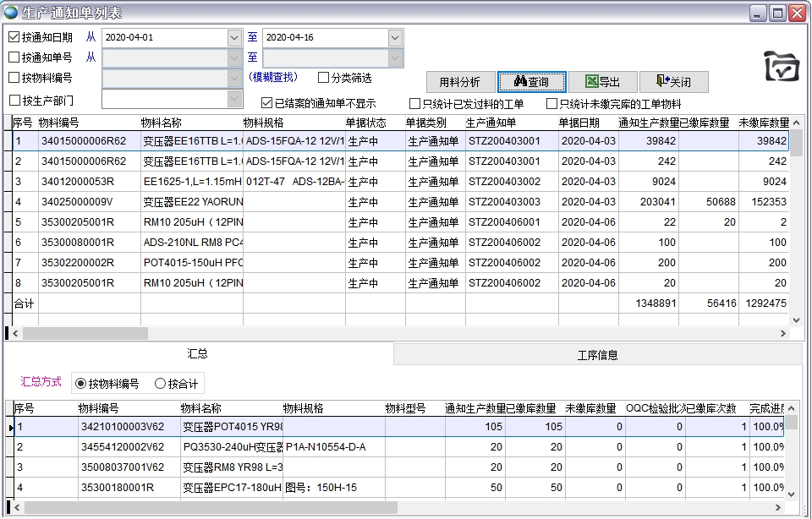The height and width of the screenshot is (519, 812).
Task: Click the 导出 export button
Action: tap(601, 82)
